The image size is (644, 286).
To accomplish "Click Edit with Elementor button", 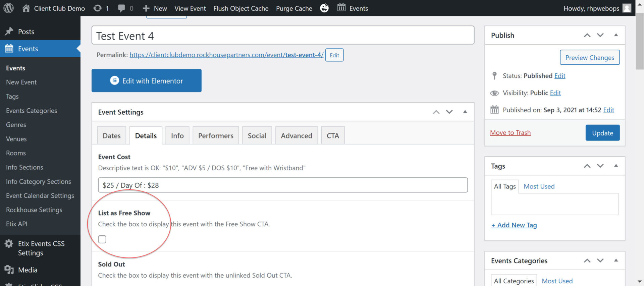I will 147,81.
